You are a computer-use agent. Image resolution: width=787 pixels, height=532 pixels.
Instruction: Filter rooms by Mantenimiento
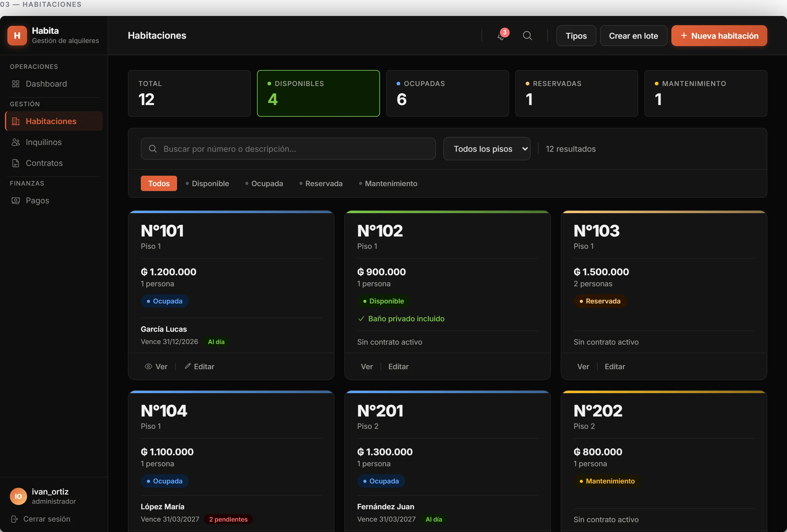pyautogui.click(x=388, y=183)
